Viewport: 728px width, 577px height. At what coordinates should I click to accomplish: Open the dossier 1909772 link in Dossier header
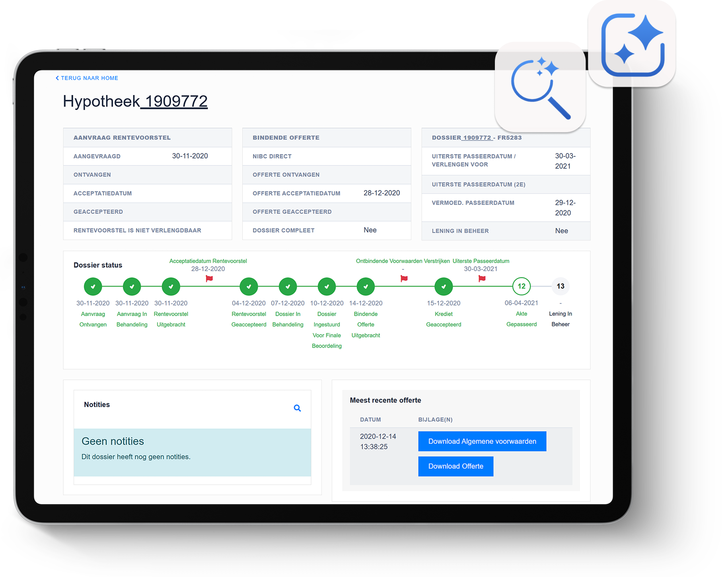[x=477, y=138]
